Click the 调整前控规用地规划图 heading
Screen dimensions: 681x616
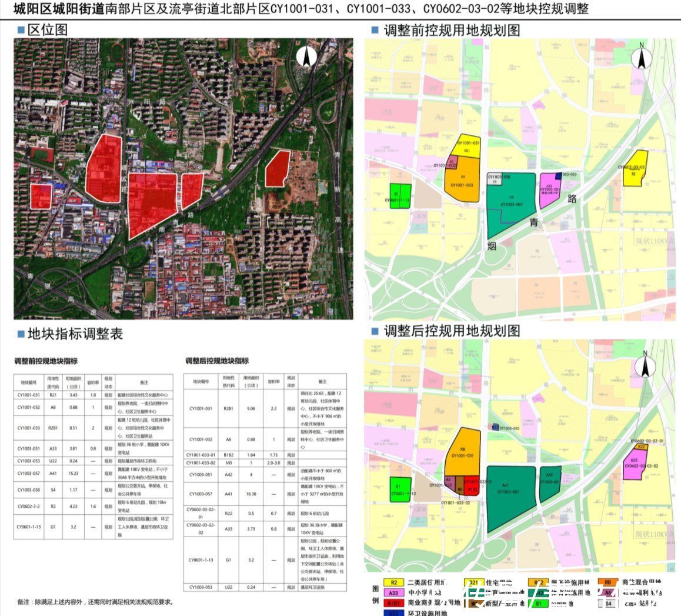pyautogui.click(x=452, y=30)
